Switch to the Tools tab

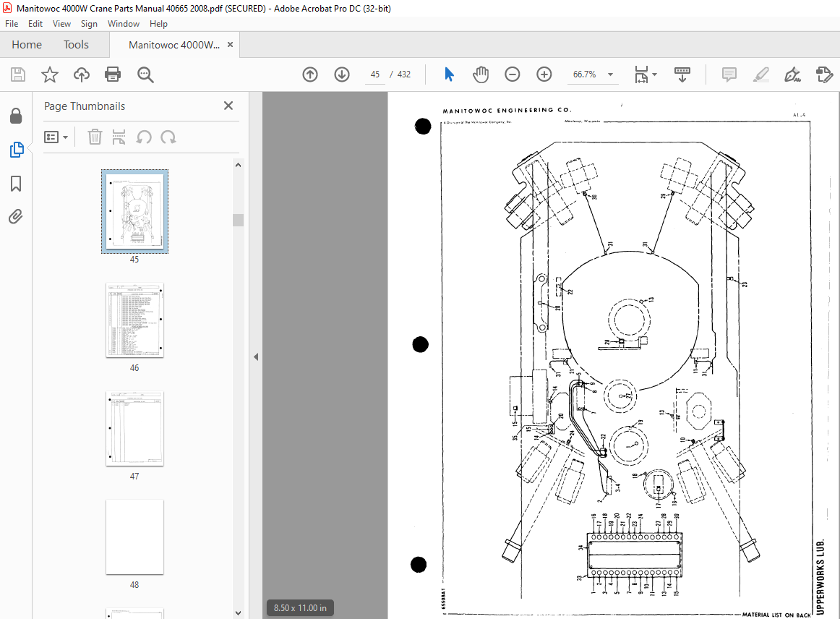(76, 45)
